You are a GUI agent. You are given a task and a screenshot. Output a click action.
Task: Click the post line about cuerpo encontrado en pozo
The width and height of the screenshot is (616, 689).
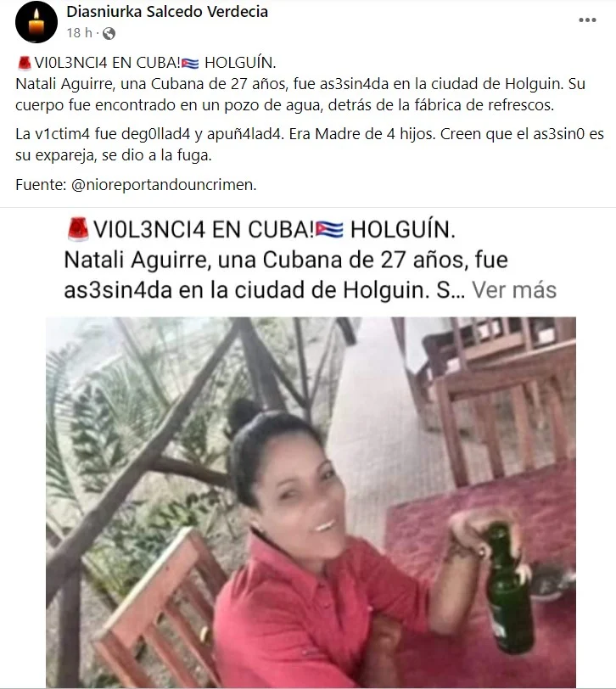point(285,105)
